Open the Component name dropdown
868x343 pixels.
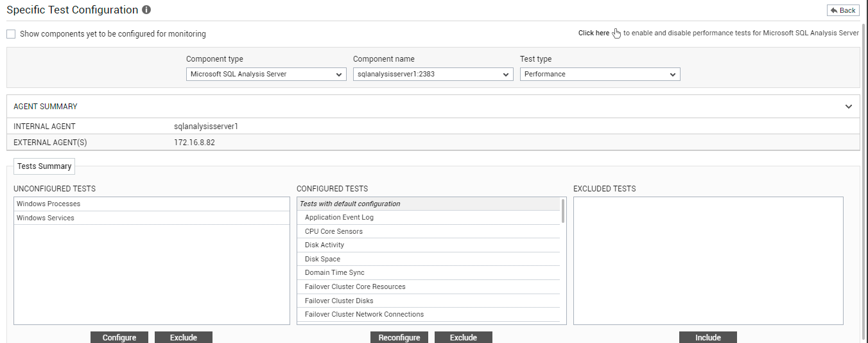coord(433,75)
